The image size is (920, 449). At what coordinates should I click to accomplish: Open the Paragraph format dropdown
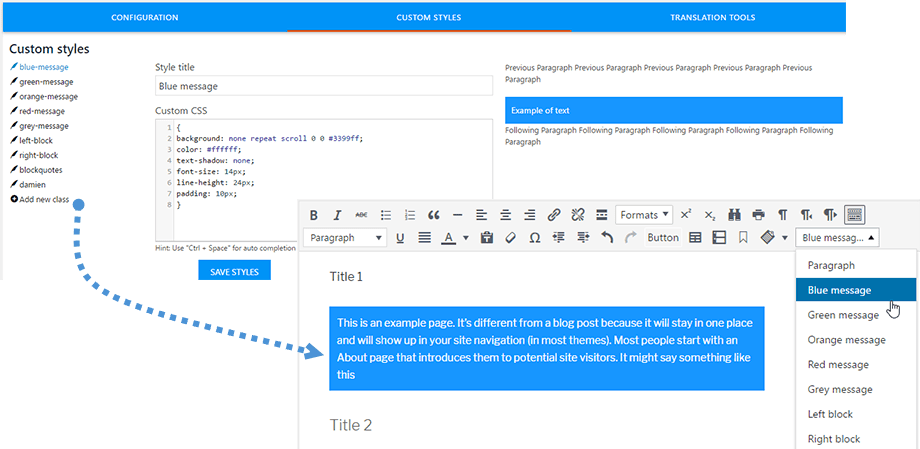point(346,238)
